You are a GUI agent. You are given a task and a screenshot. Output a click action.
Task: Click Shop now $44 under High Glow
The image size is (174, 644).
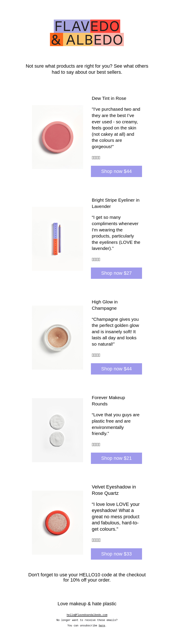(116, 369)
